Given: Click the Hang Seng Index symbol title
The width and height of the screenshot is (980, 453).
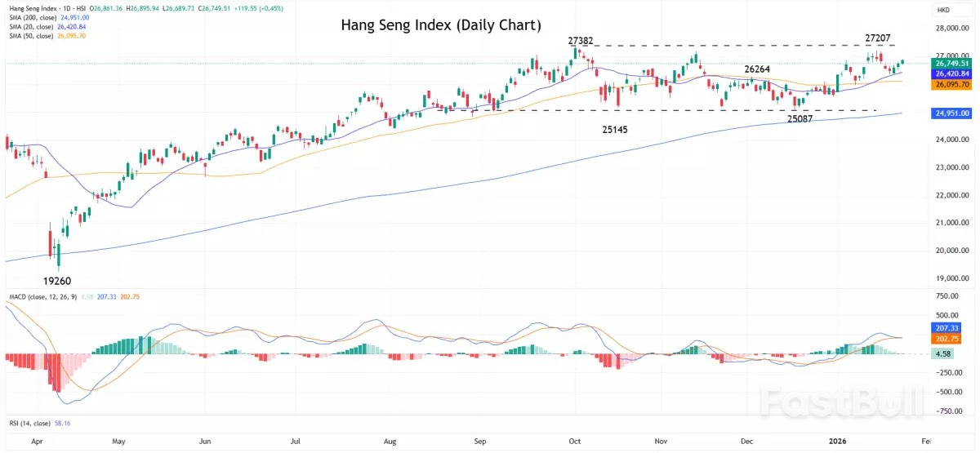Looking at the screenshot, I should 41,7.
